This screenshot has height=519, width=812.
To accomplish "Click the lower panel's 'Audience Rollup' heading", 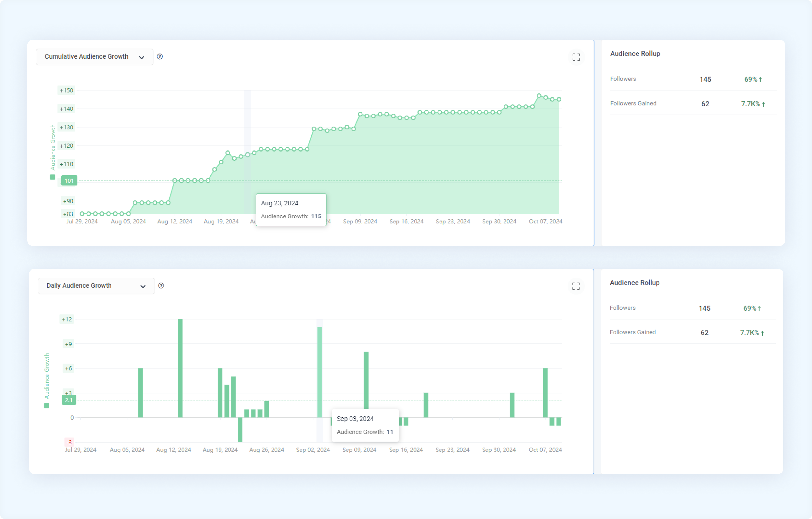I will (x=635, y=283).
